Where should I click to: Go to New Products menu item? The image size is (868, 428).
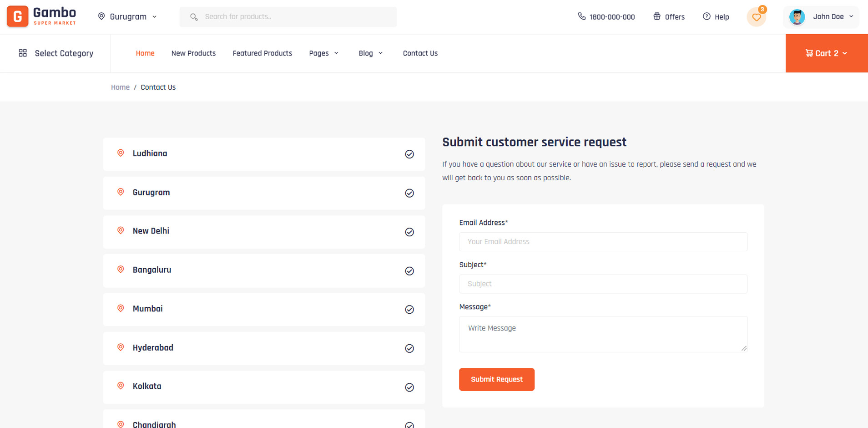[193, 53]
